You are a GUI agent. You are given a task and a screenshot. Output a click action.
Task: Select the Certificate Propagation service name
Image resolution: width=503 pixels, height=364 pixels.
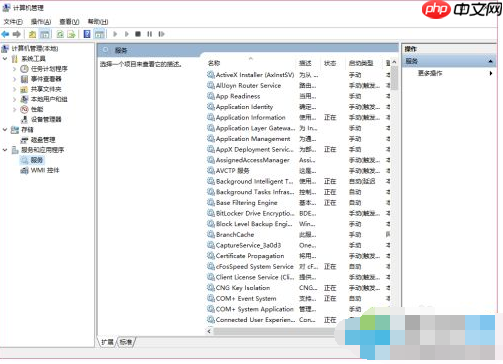click(250, 256)
